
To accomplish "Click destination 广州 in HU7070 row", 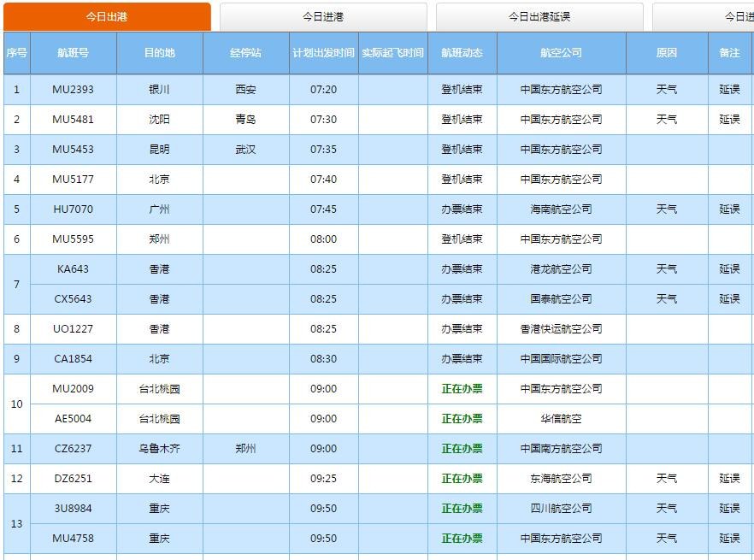I will click(160, 209).
